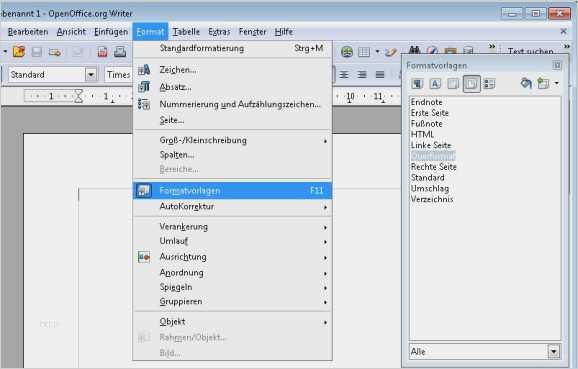578x369 pixels.
Task: Expand the Standard paragraph style dropdown
Action: 91,75
